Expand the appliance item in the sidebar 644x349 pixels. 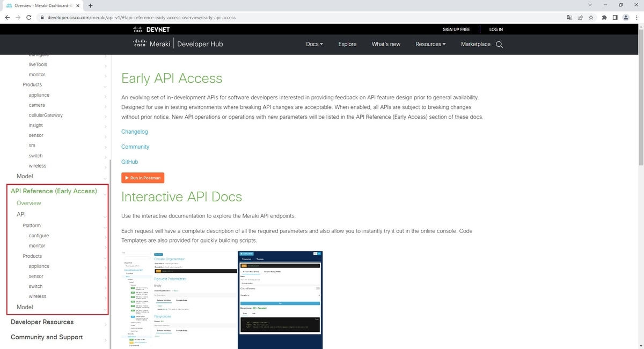tap(40, 94)
